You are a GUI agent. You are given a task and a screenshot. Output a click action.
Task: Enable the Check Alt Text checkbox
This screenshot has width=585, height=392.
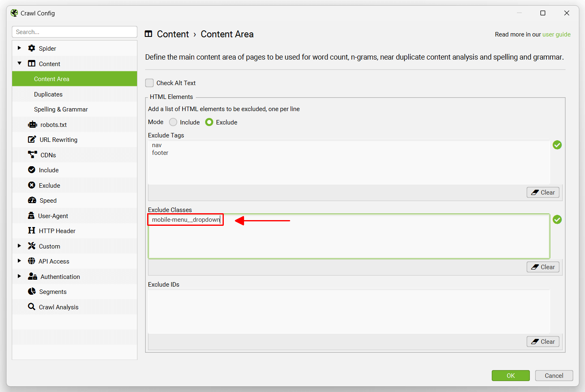coord(149,83)
